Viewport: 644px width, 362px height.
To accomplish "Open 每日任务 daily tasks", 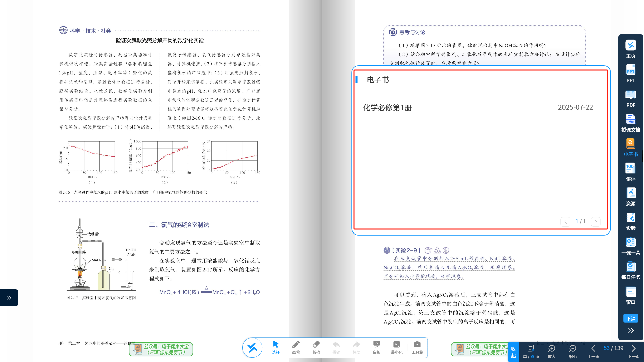I will tap(631, 271).
